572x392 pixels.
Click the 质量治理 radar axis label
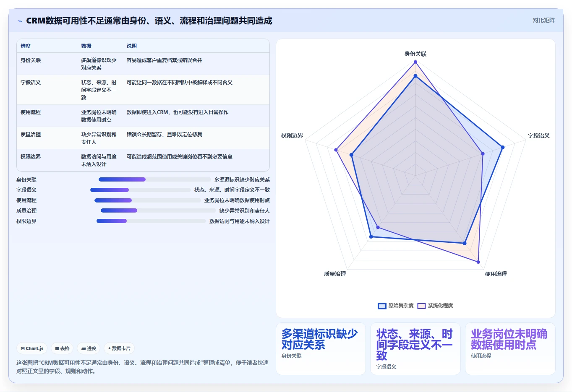pyautogui.click(x=335, y=274)
